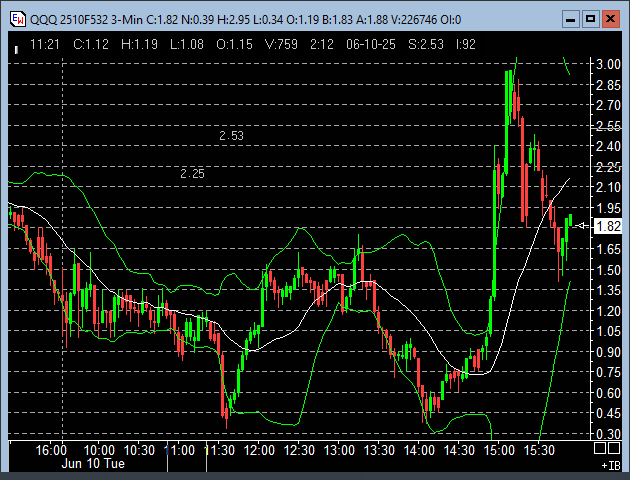Click the 15:00 time axis label
The width and height of the screenshot is (630, 480).
(x=499, y=450)
